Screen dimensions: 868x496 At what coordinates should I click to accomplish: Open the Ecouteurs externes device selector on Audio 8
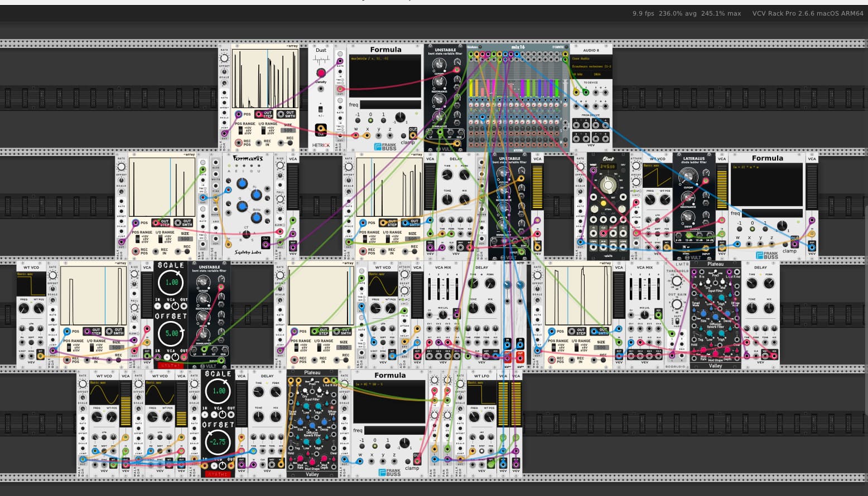(x=591, y=66)
